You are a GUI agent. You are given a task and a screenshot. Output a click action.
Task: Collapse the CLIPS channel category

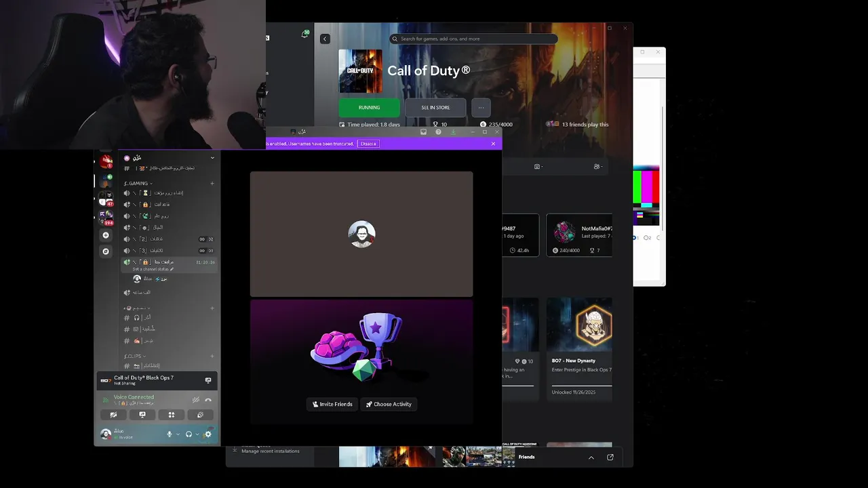tap(135, 357)
